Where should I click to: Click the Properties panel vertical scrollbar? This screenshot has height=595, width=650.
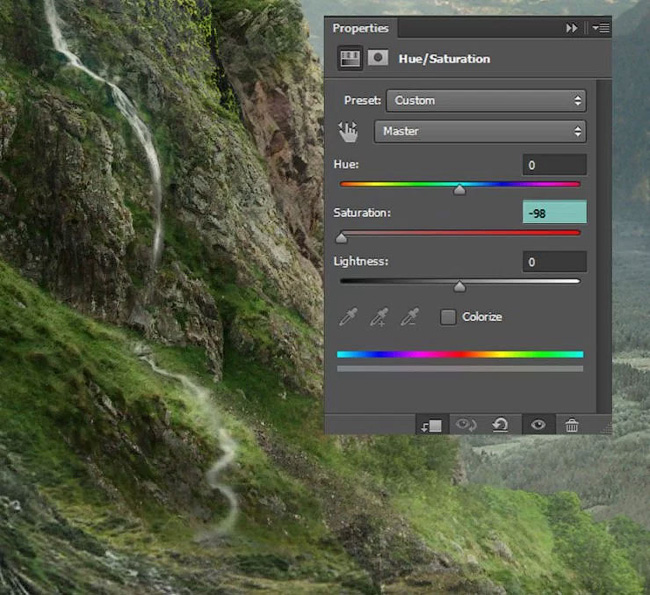(604, 246)
